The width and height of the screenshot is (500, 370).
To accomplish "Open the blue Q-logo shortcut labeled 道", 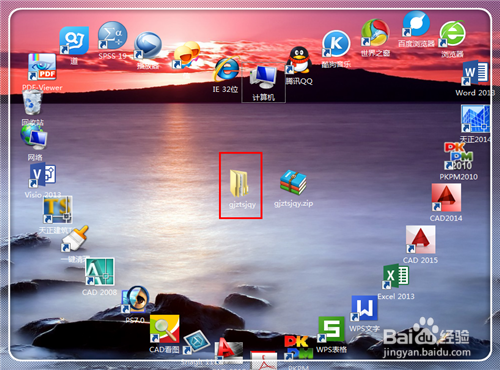I will [x=74, y=41].
